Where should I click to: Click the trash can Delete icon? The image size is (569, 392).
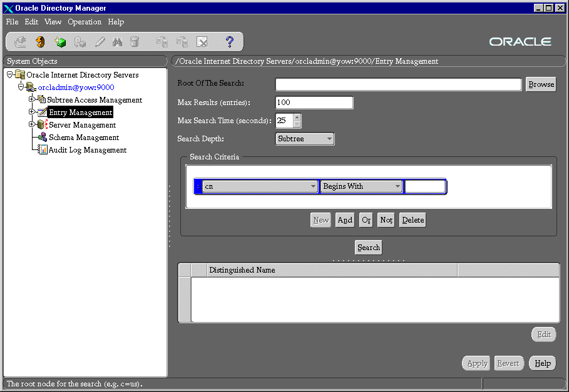coord(135,42)
